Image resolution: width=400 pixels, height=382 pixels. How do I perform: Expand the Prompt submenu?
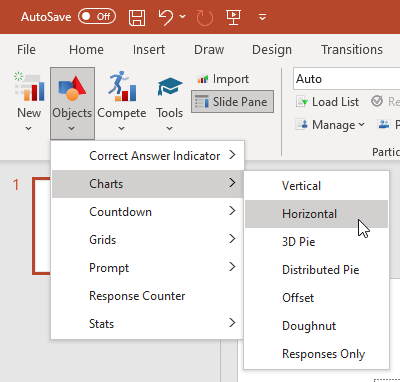[147, 268]
